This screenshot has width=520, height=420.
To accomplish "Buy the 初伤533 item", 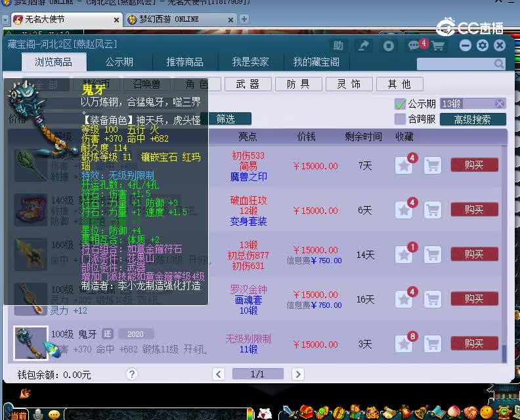I will [x=474, y=165].
